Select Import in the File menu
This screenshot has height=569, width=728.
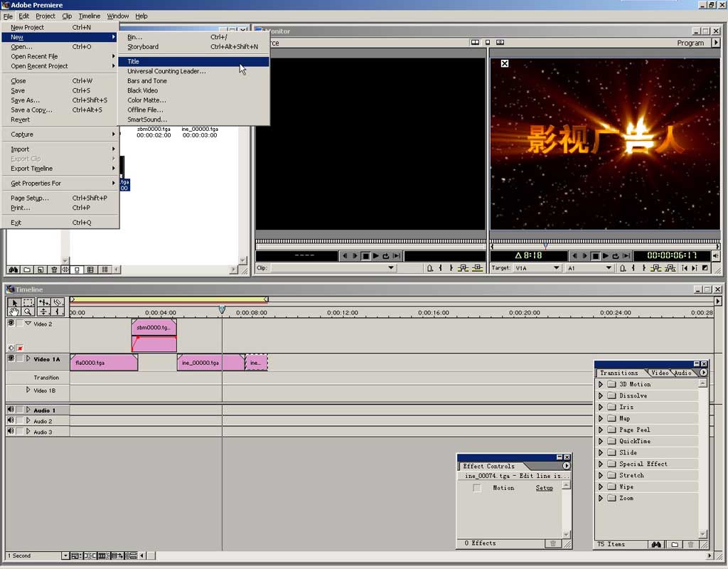click(20, 149)
